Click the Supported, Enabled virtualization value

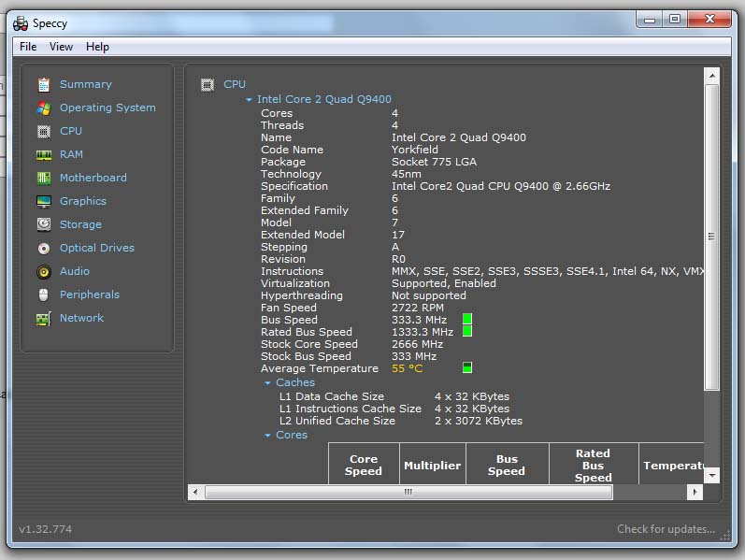(444, 283)
